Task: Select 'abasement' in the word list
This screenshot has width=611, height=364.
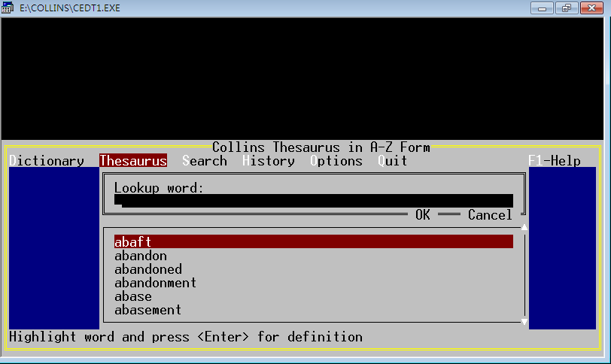Action: coord(148,310)
